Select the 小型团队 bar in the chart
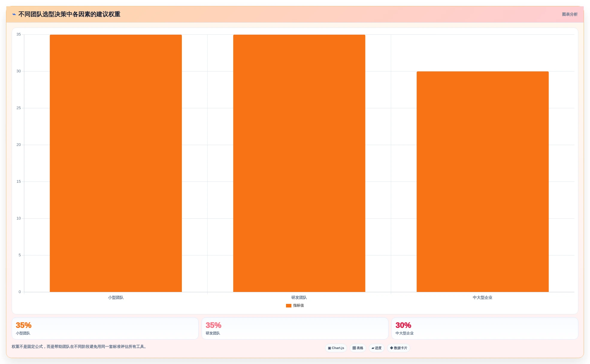Screen dimensions: 590x364 [x=116, y=163]
